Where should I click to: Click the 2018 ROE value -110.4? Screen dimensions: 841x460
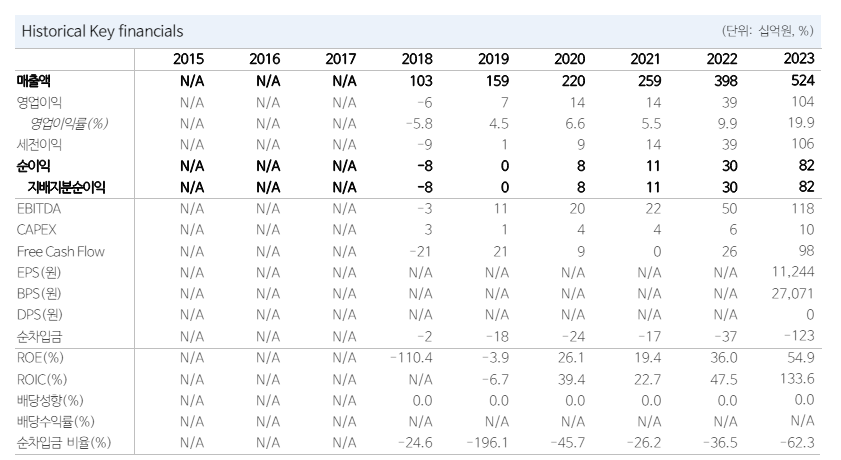coord(411,357)
